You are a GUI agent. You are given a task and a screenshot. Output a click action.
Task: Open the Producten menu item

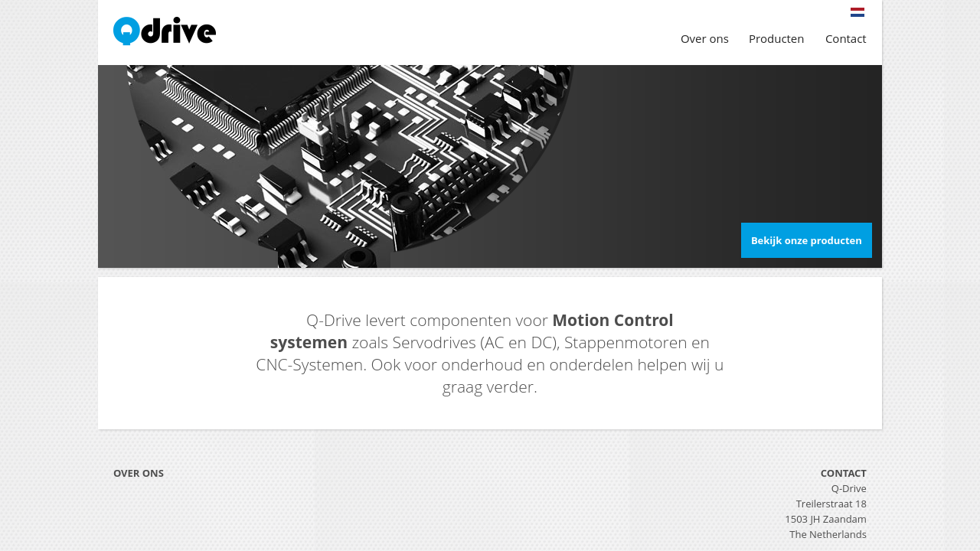pos(776,38)
